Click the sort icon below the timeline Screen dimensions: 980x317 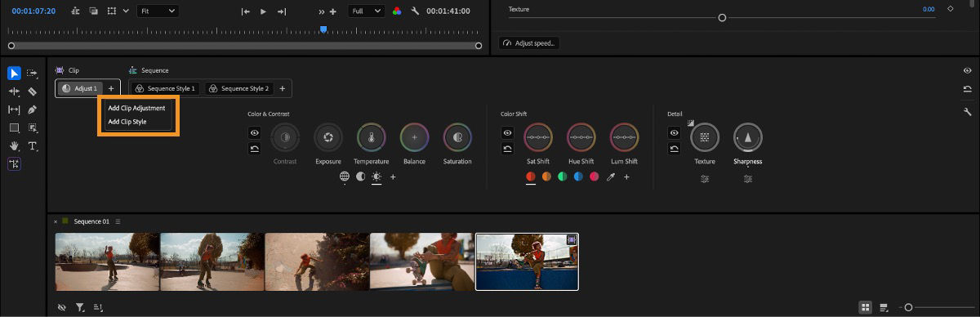pos(98,307)
